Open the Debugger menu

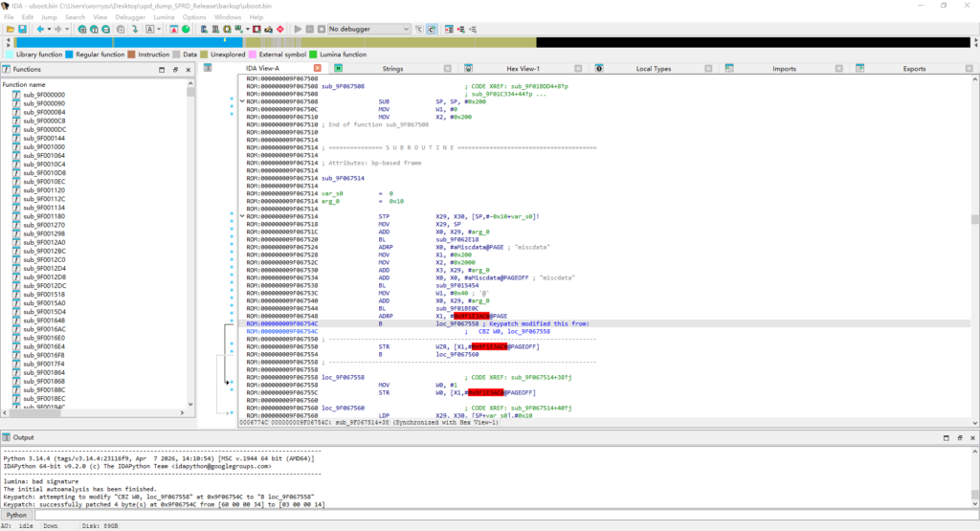click(130, 17)
